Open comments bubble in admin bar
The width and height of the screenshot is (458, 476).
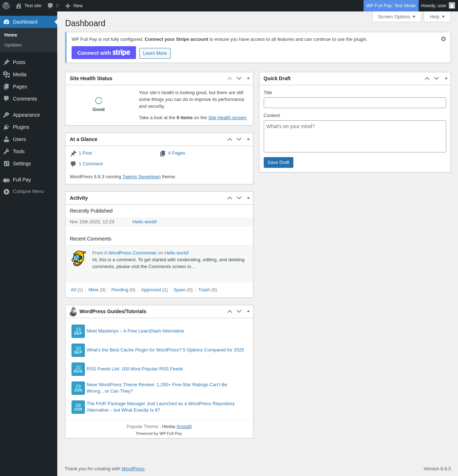point(50,6)
